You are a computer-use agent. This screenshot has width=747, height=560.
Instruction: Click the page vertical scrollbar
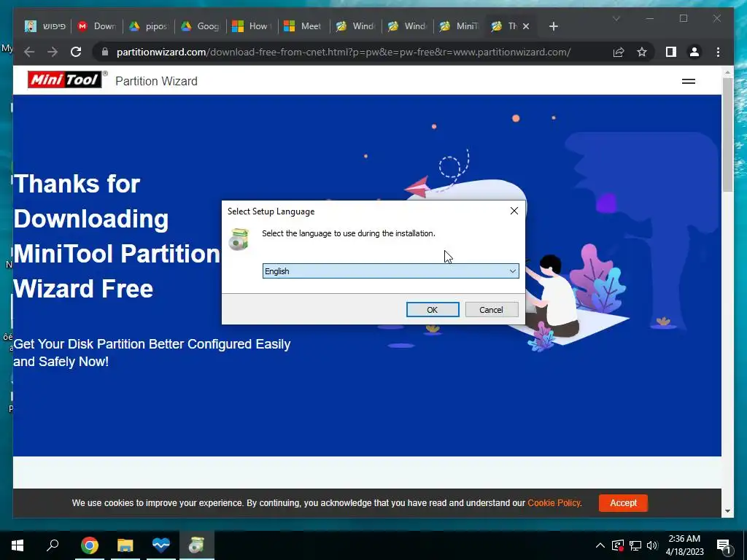727,133
